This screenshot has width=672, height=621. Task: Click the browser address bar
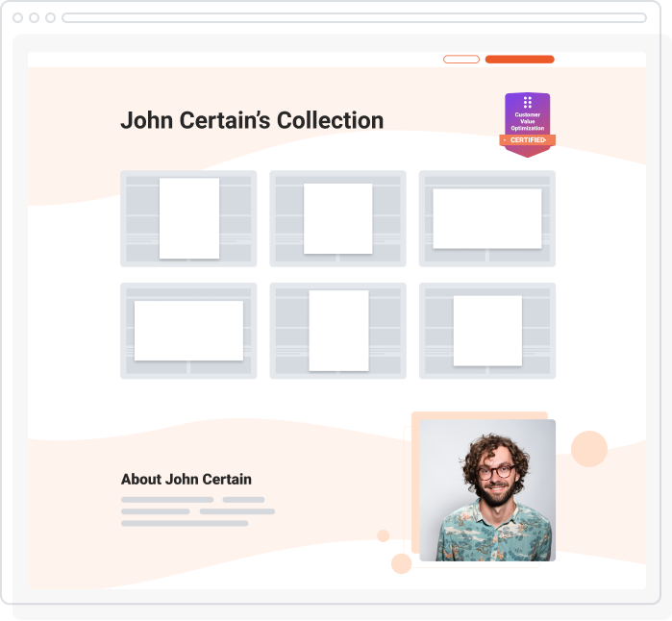tap(354, 17)
